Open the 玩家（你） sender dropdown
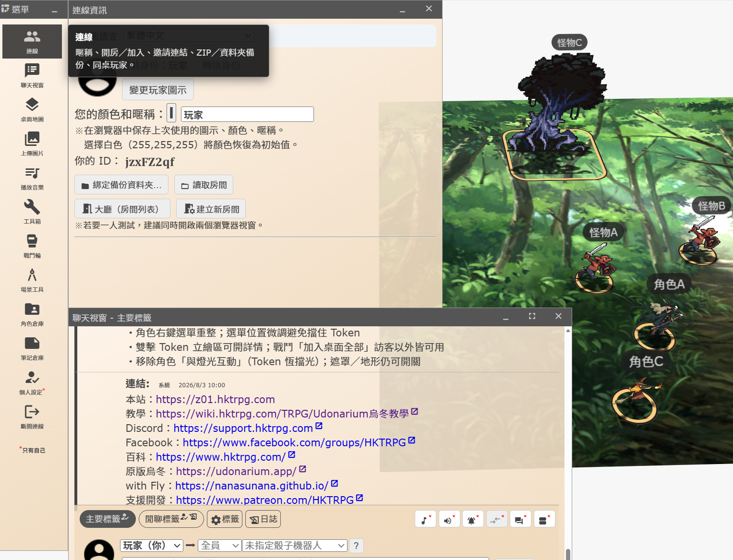The width and height of the screenshot is (733, 560). (152, 546)
